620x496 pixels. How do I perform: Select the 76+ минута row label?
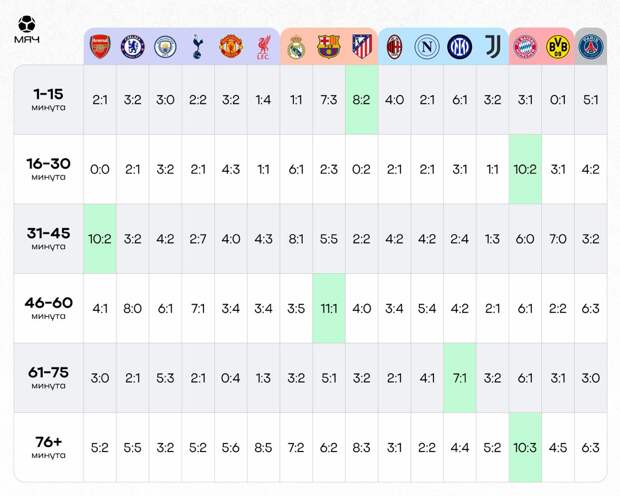[48, 447]
